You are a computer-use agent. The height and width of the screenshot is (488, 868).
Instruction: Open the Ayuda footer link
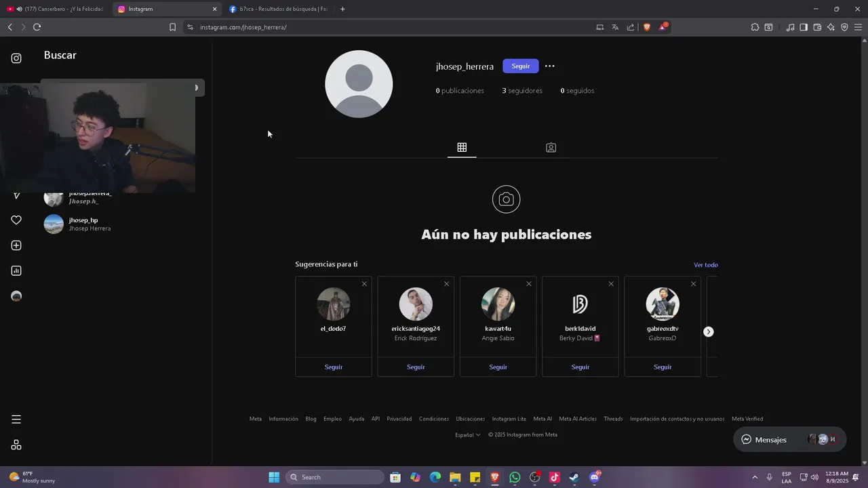coord(357,419)
